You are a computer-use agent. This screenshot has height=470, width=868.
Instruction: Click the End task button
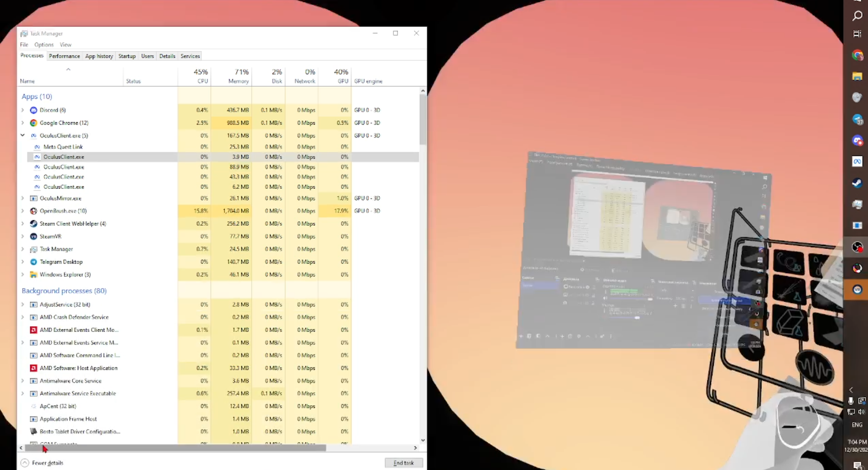coord(404,463)
